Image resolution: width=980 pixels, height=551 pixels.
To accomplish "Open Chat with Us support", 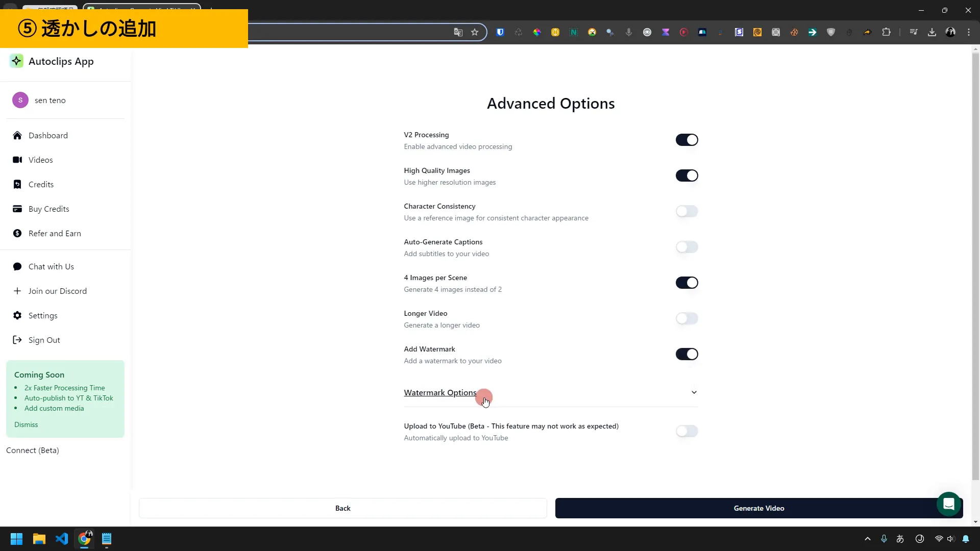I will (51, 266).
